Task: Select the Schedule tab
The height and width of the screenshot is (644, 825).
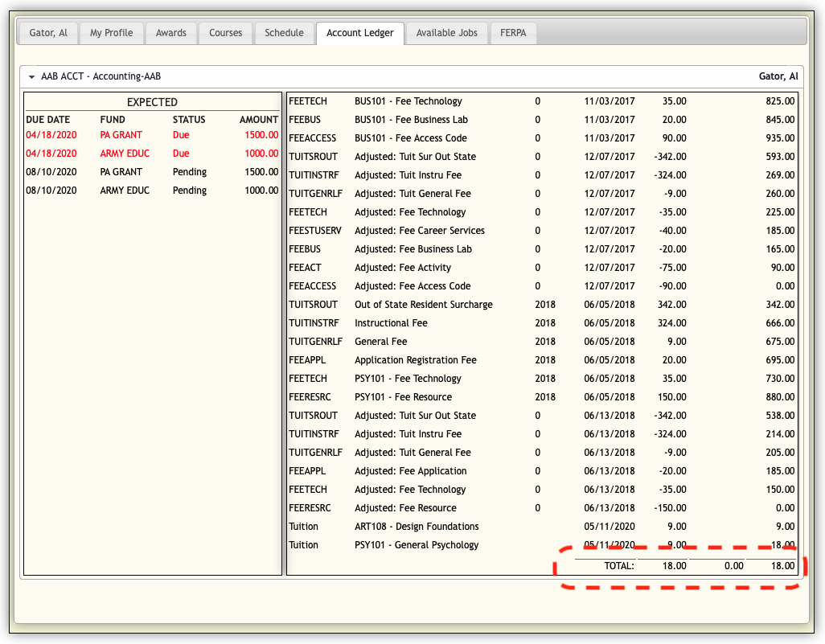Action: pos(284,33)
